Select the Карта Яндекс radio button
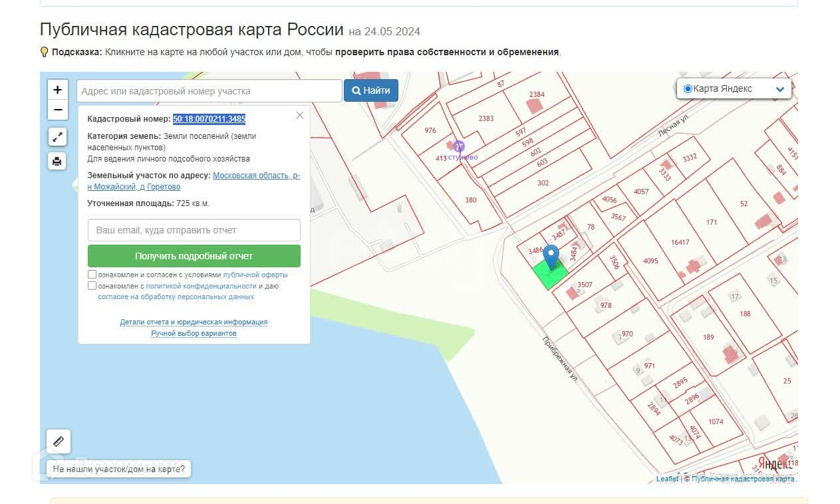 point(688,88)
